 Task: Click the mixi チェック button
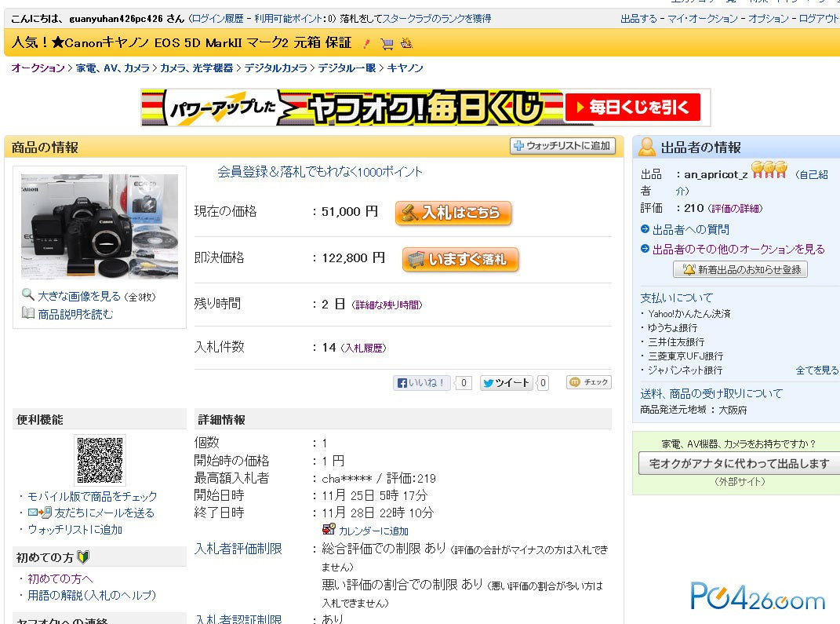589,382
